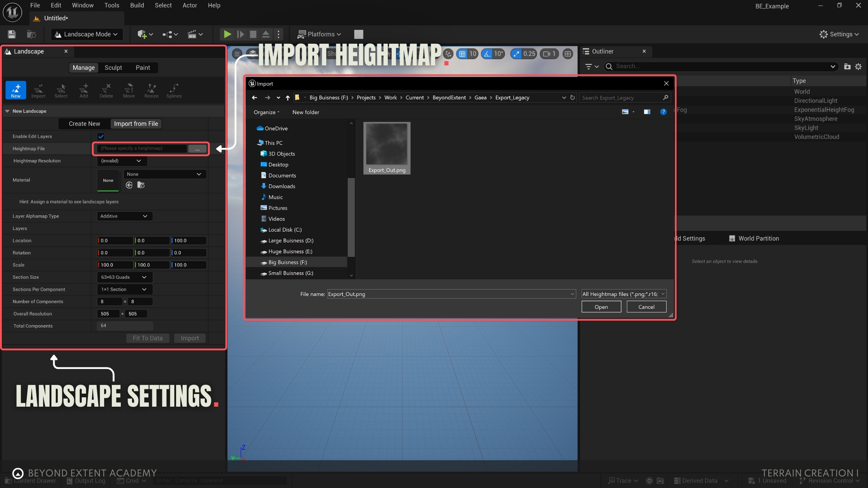The height and width of the screenshot is (488, 868).
Task: Switch to Import from File mode
Action: point(136,124)
